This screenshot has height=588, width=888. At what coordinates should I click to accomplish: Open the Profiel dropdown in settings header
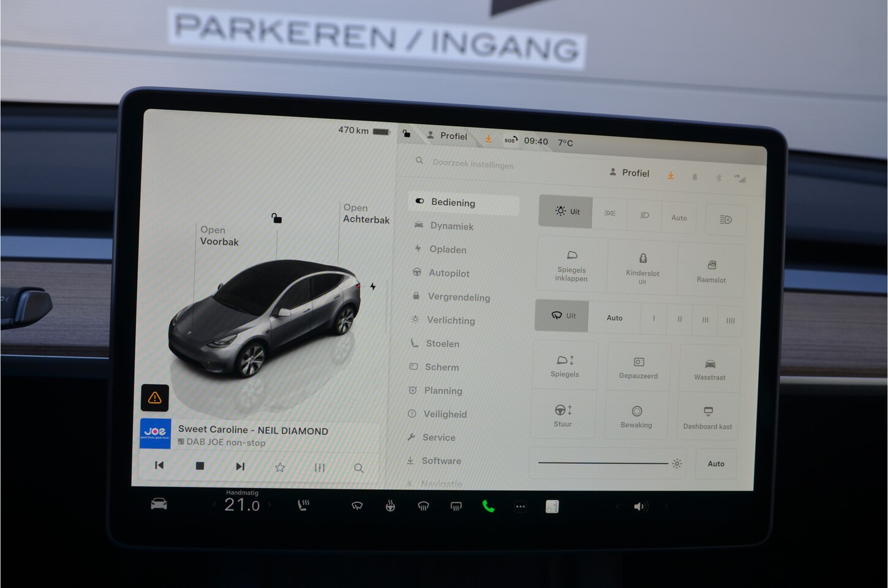click(x=630, y=173)
